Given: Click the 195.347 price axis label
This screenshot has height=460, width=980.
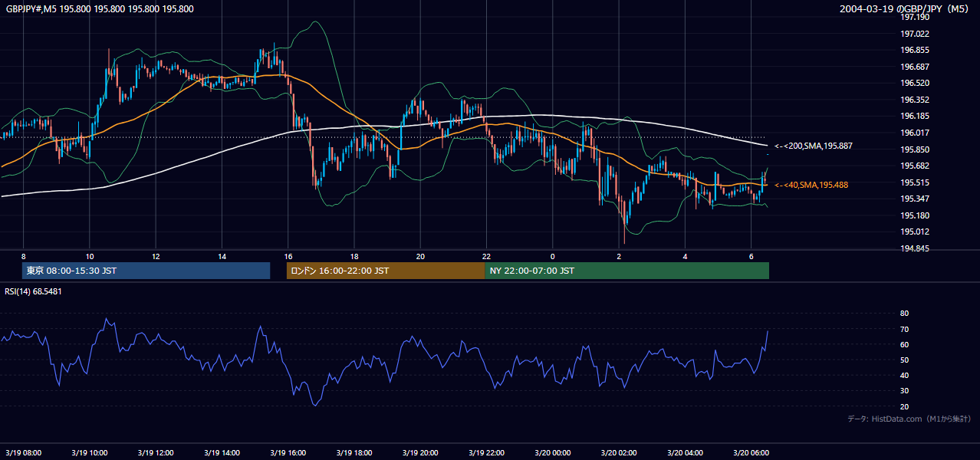Looking at the screenshot, I should [x=914, y=199].
